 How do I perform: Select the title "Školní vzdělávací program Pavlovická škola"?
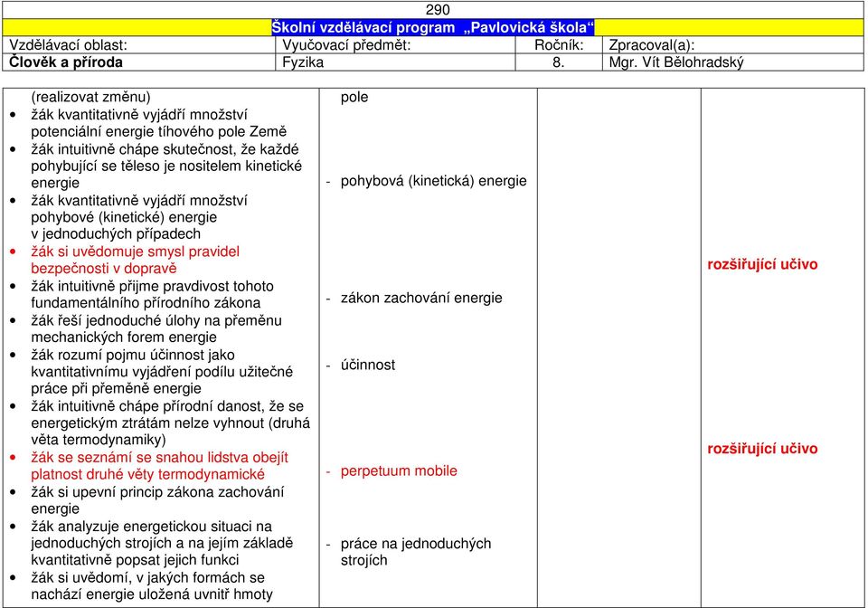coord(433,28)
